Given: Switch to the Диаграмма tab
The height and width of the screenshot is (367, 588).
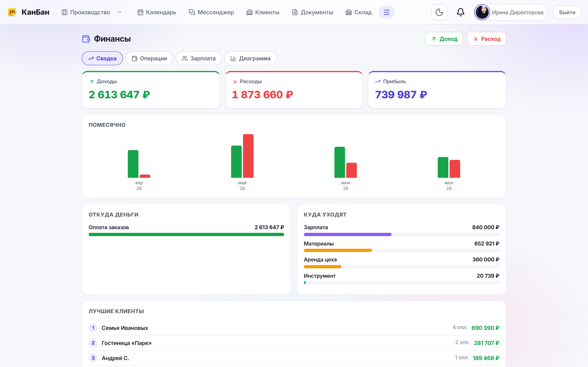Looking at the screenshot, I should pos(250,58).
